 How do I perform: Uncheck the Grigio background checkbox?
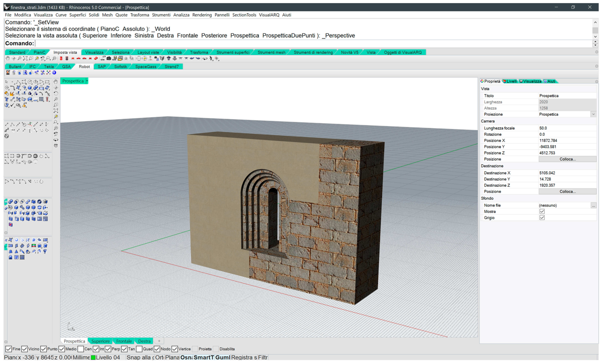click(542, 218)
